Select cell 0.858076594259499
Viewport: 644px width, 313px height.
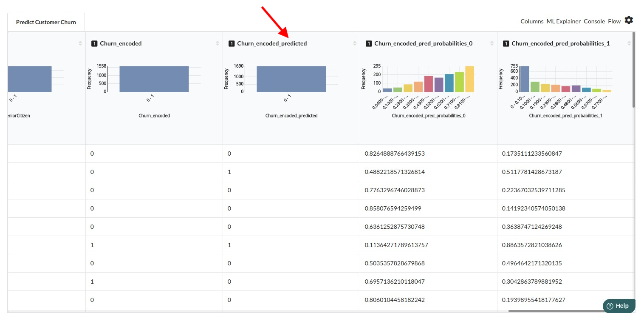coord(428,208)
